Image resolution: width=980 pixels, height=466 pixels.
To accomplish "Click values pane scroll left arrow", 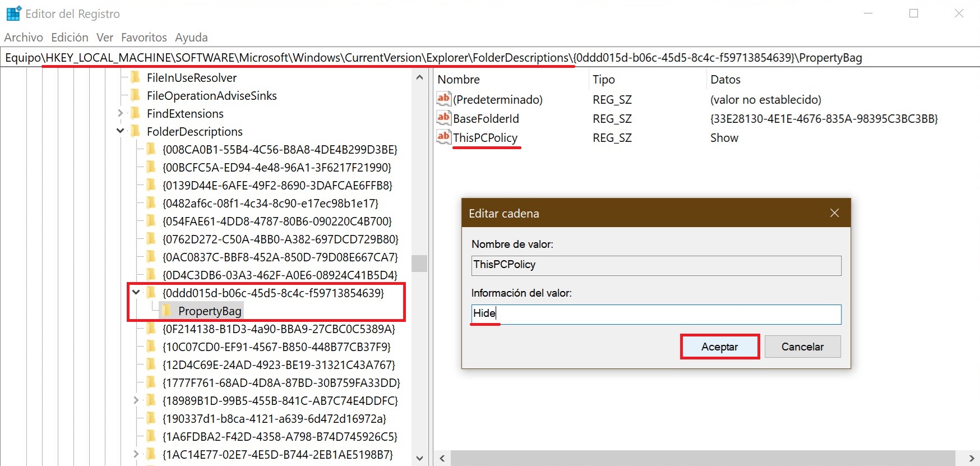I will [x=442, y=458].
